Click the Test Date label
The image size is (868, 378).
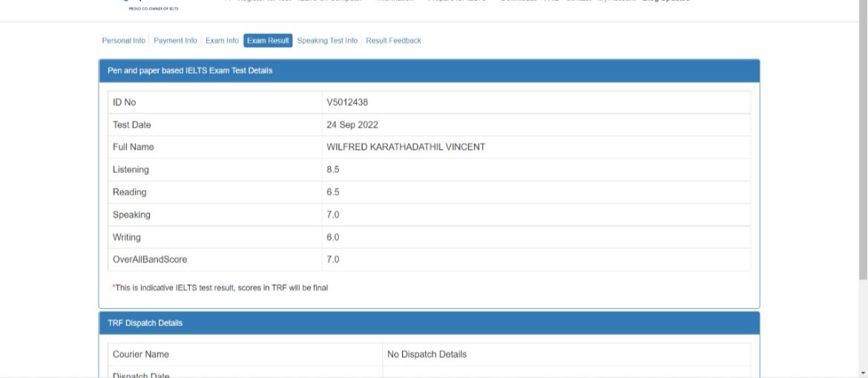pos(132,125)
